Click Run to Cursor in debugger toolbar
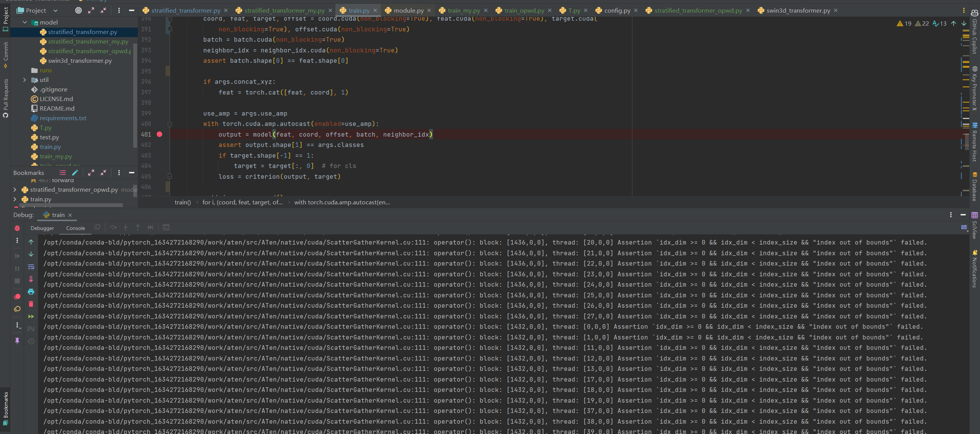This screenshot has height=434, width=980. [150, 228]
